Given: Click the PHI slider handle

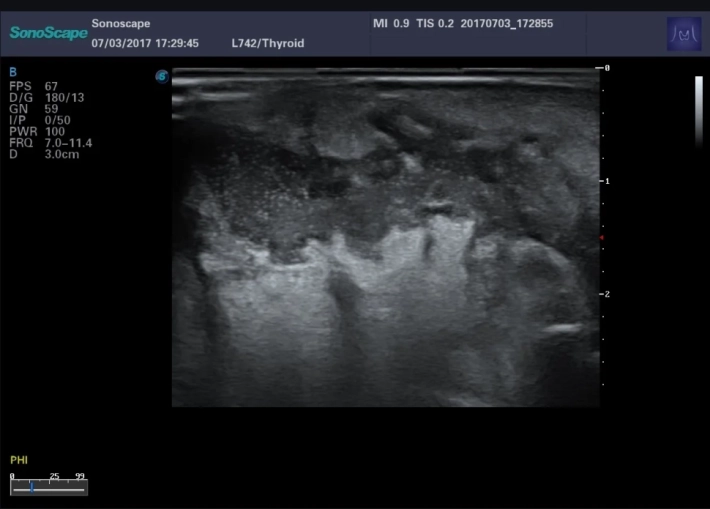Looking at the screenshot, I should (x=32, y=488).
